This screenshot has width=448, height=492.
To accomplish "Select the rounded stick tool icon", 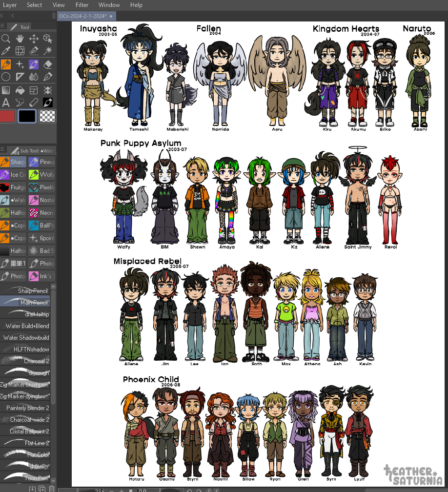I will tap(34, 102).
